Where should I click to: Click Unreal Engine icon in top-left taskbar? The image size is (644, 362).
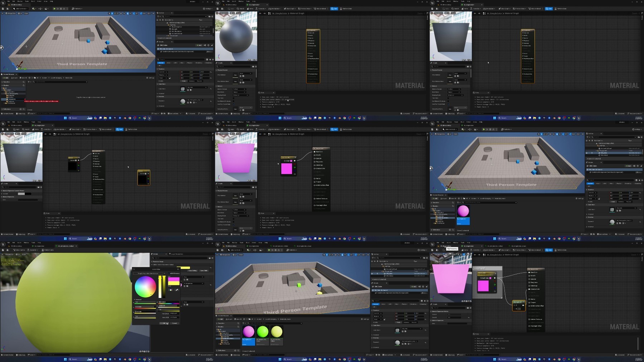click(x=150, y=118)
